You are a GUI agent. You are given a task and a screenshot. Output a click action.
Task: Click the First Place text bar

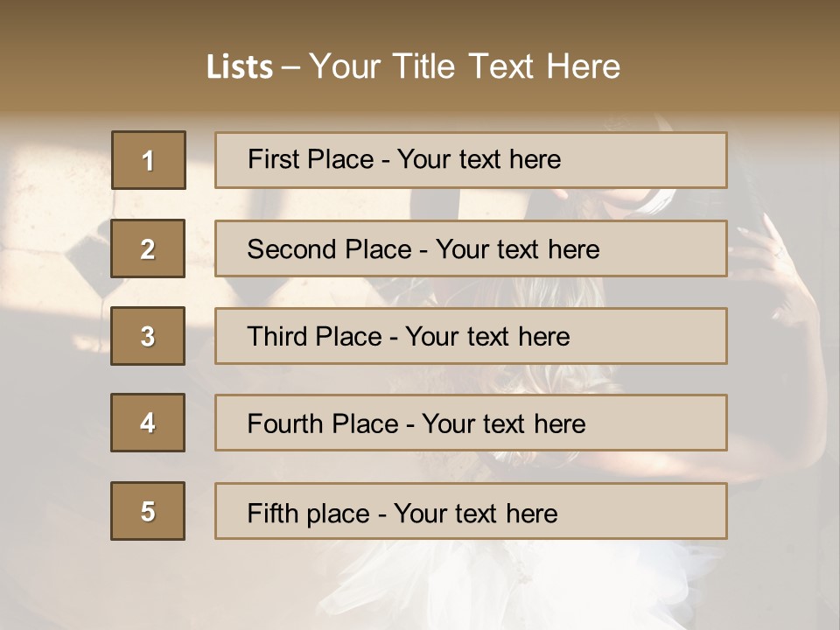471,160
